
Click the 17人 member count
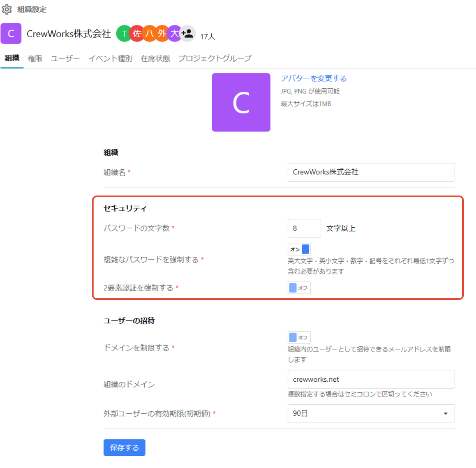(x=208, y=37)
